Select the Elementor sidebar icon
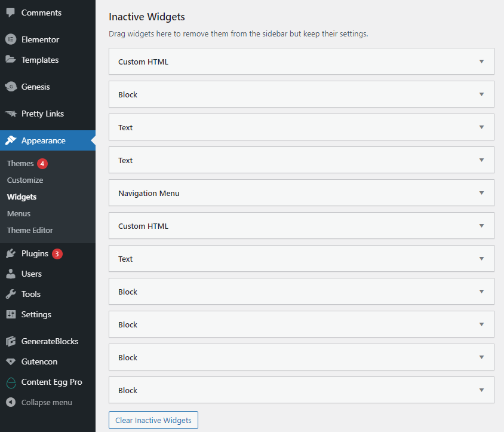The height and width of the screenshot is (432, 504). pos(10,39)
